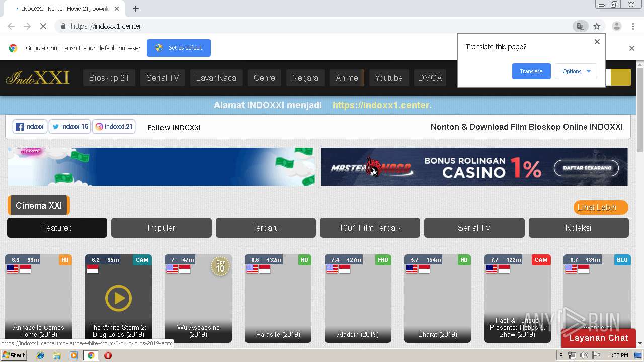Viewport: 644px width, 362px height.
Task: Select the Serial TV tab under Cinema XXI
Action: click(x=474, y=228)
